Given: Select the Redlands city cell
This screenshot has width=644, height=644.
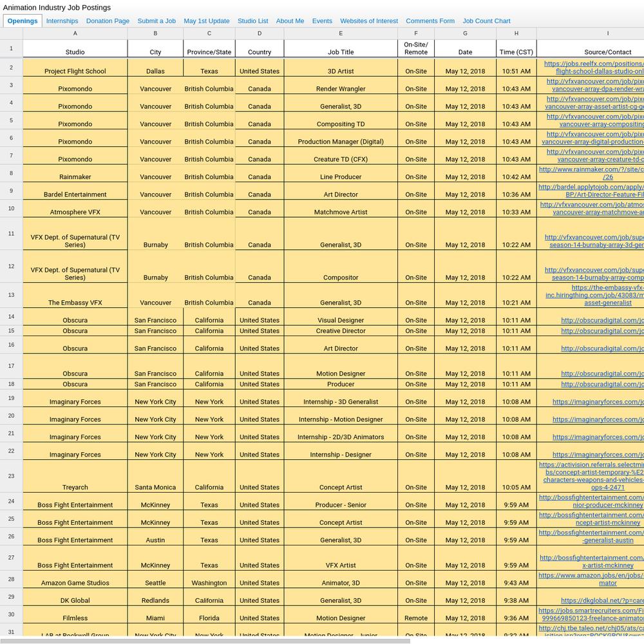Looking at the screenshot, I should 155,597.
